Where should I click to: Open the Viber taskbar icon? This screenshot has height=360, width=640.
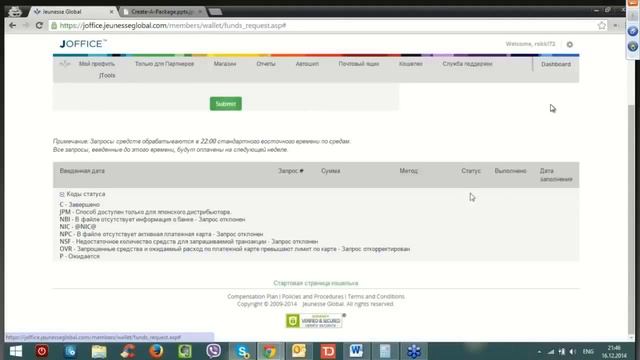pos(213,351)
